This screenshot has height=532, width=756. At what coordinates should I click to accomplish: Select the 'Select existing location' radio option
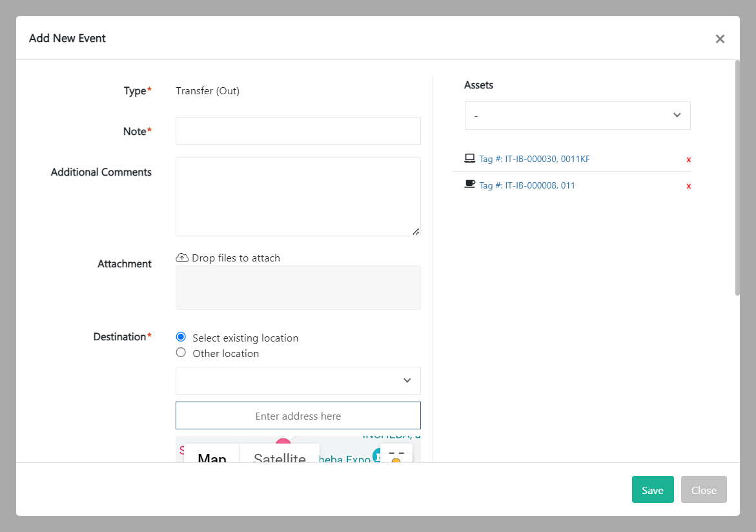click(181, 337)
